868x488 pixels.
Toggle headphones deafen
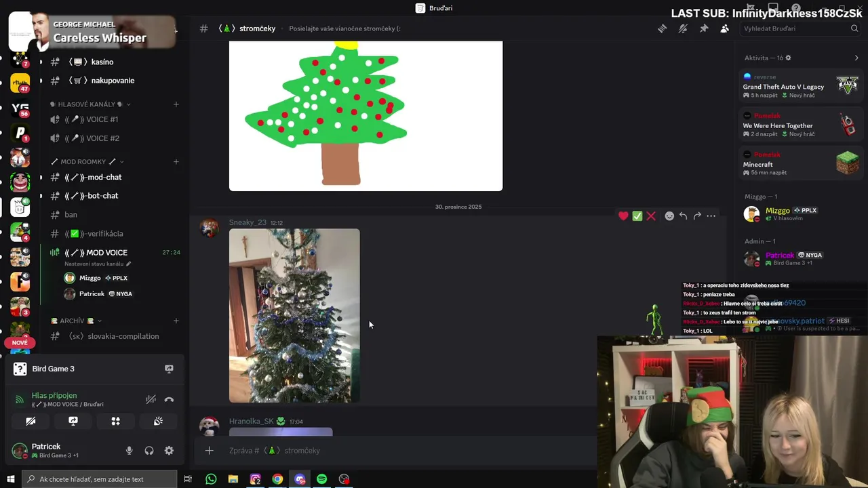tap(149, 451)
